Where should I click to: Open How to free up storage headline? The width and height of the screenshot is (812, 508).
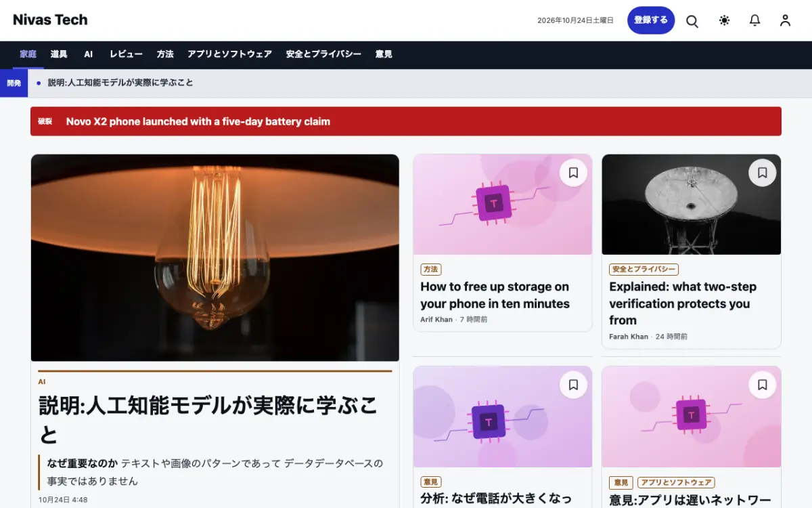[x=495, y=295]
